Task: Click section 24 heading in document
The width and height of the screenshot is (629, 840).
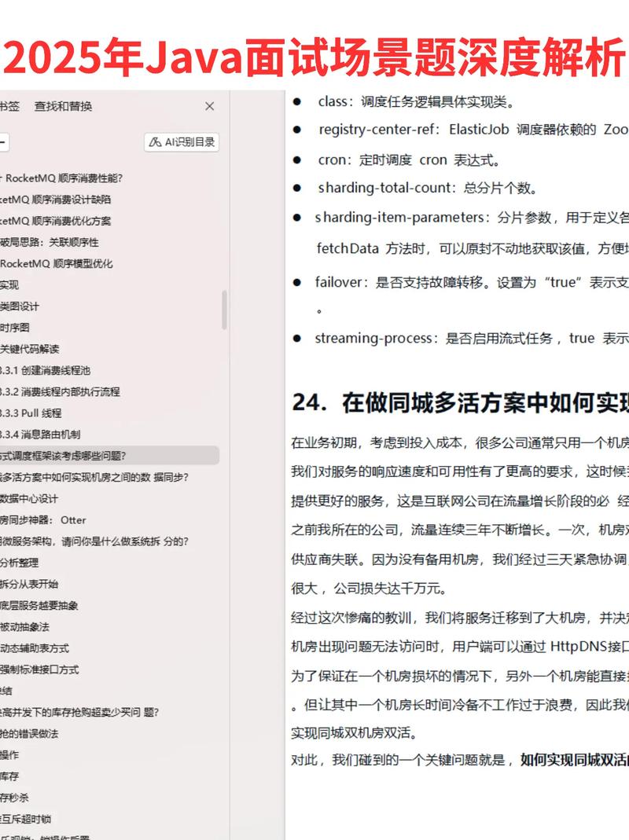Action: point(460,402)
